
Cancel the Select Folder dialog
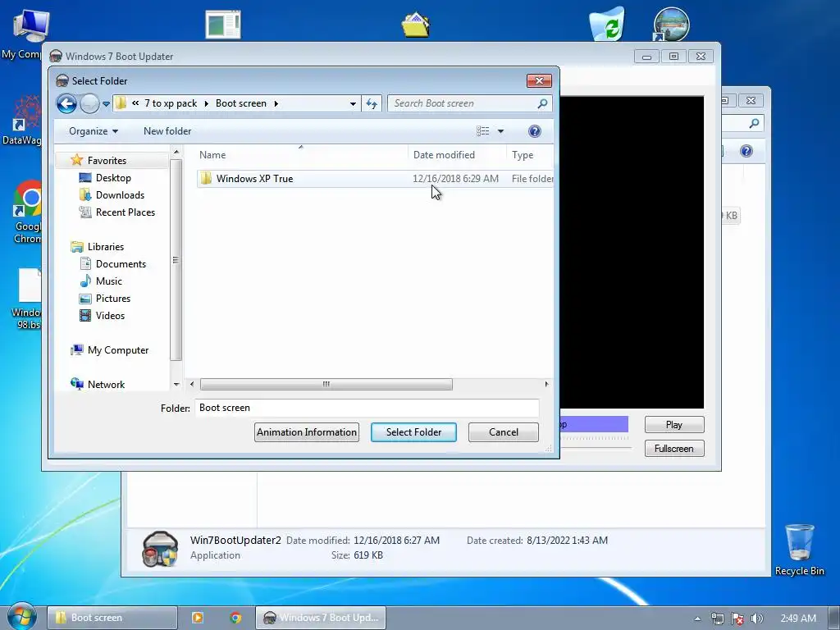coord(504,432)
